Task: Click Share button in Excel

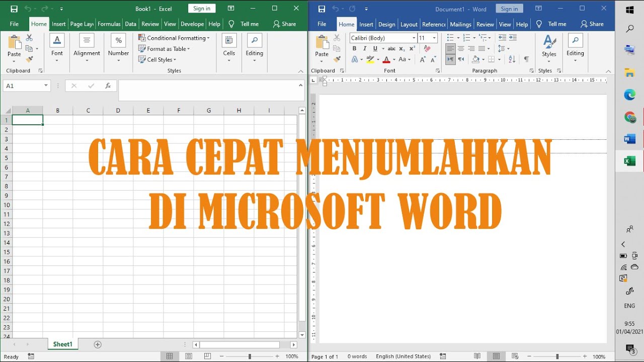Action: point(284,24)
